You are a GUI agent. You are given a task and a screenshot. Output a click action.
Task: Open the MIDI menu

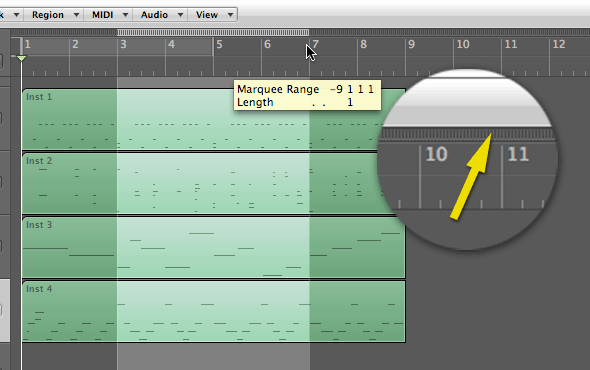pyautogui.click(x=108, y=15)
